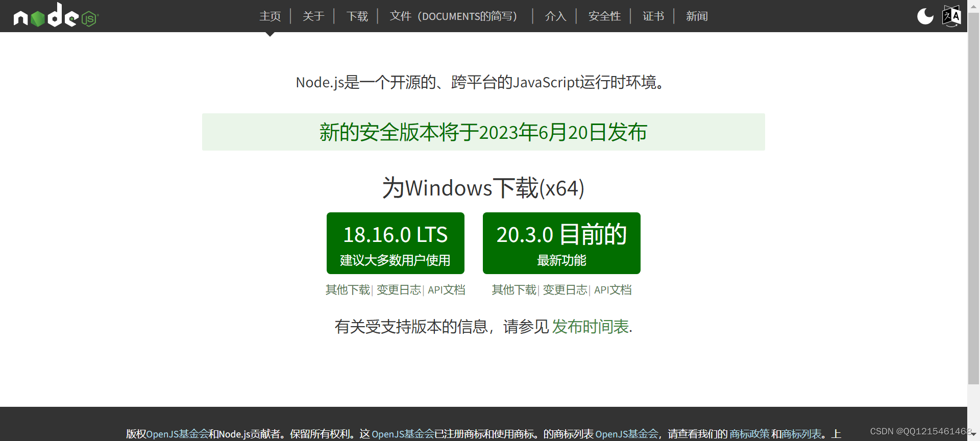View 变更日志 under 20.3.0

click(565, 290)
